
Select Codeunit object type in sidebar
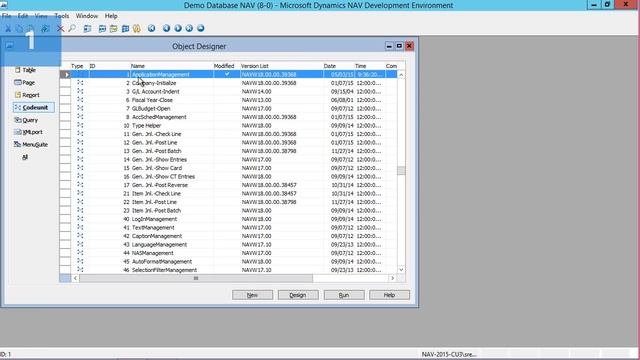tap(33, 107)
